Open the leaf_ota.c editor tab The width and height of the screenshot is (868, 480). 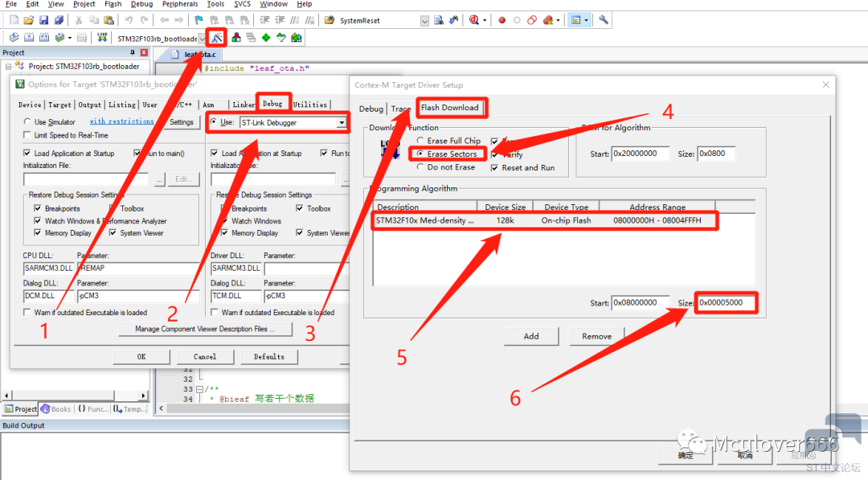195,54
